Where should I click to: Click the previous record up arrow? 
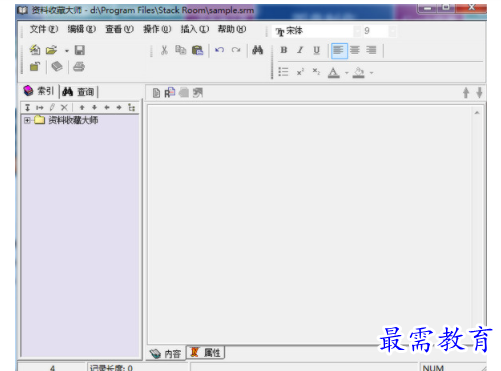[466, 93]
